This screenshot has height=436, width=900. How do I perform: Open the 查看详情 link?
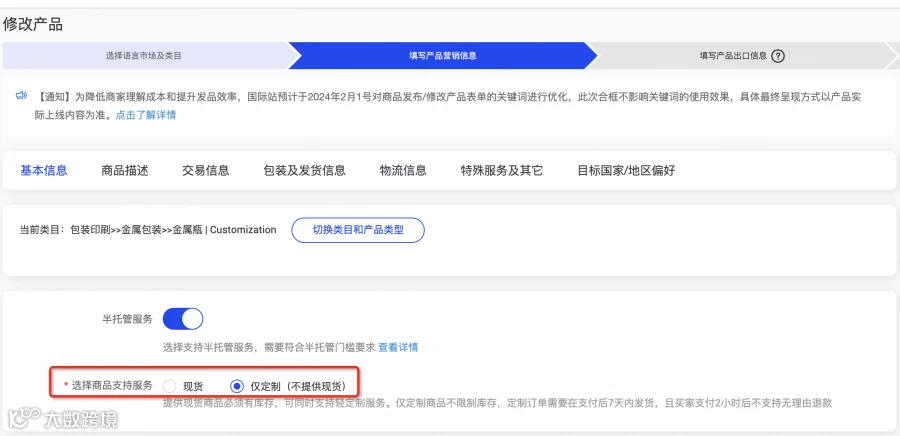pyautogui.click(x=398, y=347)
